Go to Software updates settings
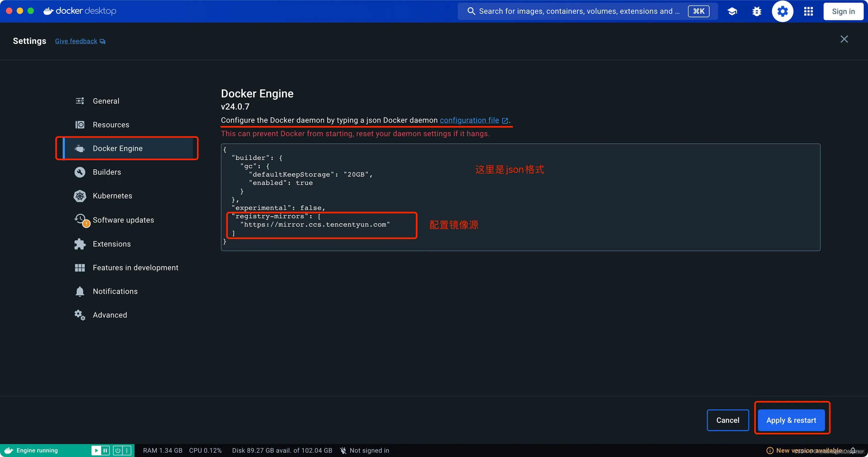This screenshot has width=868, height=457. pos(123,220)
